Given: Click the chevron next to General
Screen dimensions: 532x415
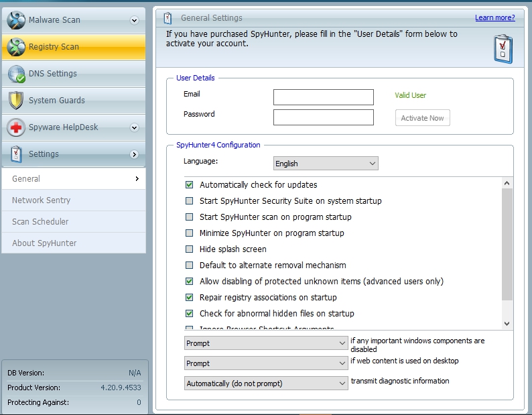Looking at the screenshot, I should pos(137,178).
